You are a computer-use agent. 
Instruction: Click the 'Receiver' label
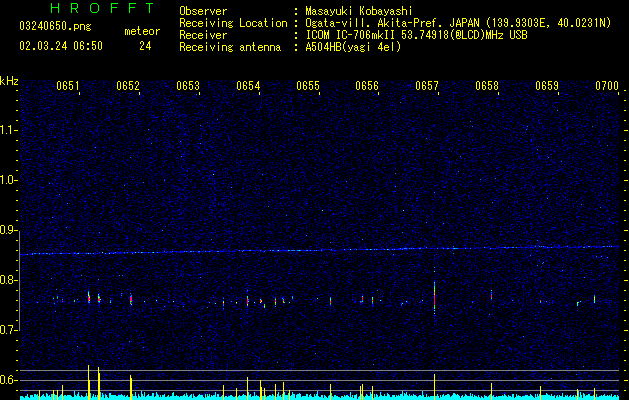coord(203,35)
